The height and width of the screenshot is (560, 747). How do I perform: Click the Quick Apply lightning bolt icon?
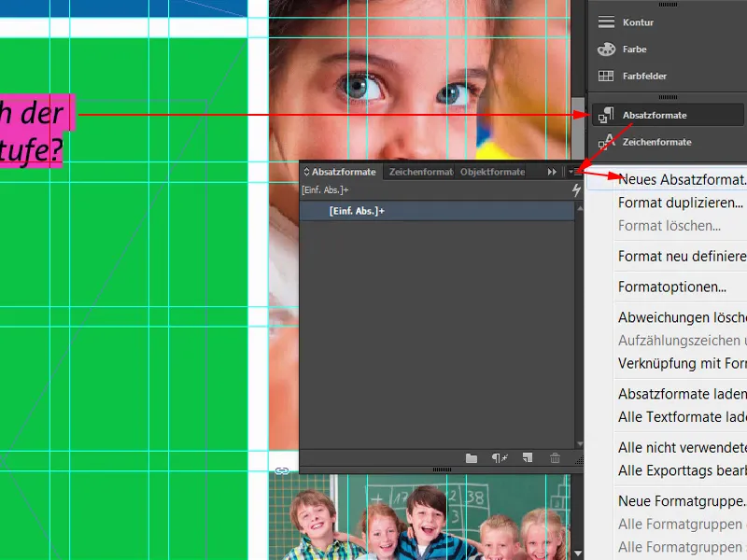(576, 190)
